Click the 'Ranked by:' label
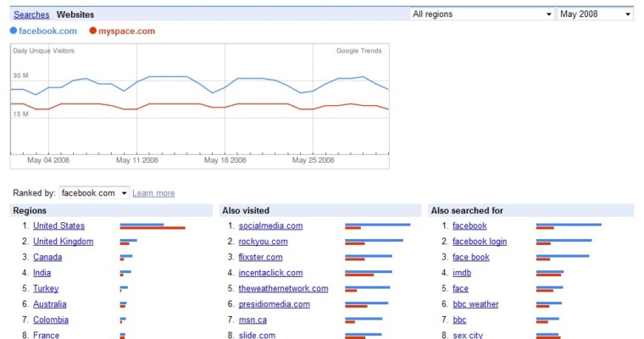644x339 pixels. coord(34,193)
